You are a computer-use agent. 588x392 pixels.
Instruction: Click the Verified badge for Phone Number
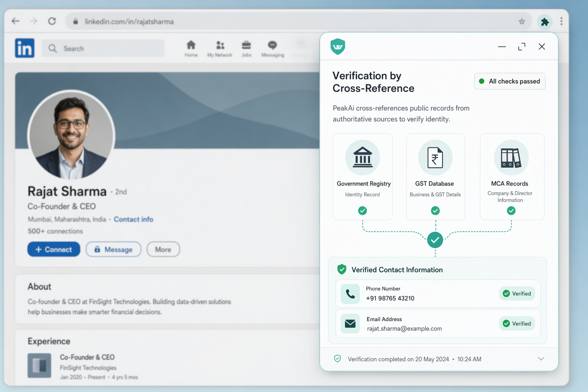[517, 294]
